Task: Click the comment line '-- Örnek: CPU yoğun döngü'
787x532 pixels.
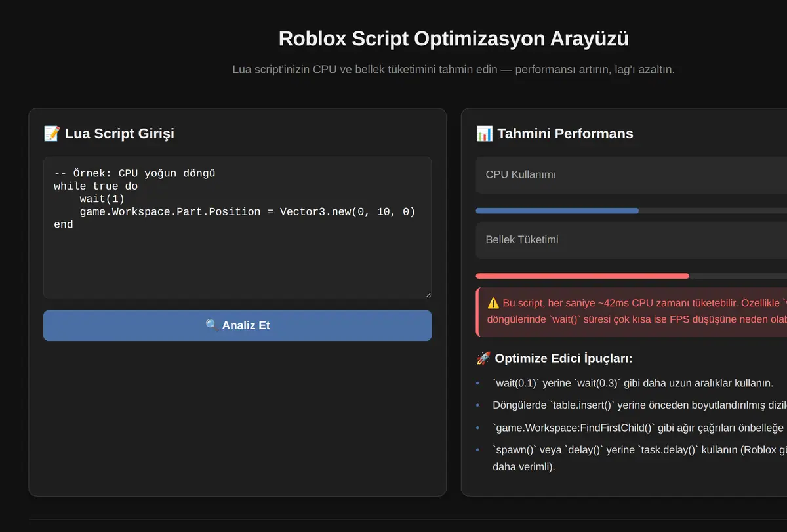Action: (134, 174)
